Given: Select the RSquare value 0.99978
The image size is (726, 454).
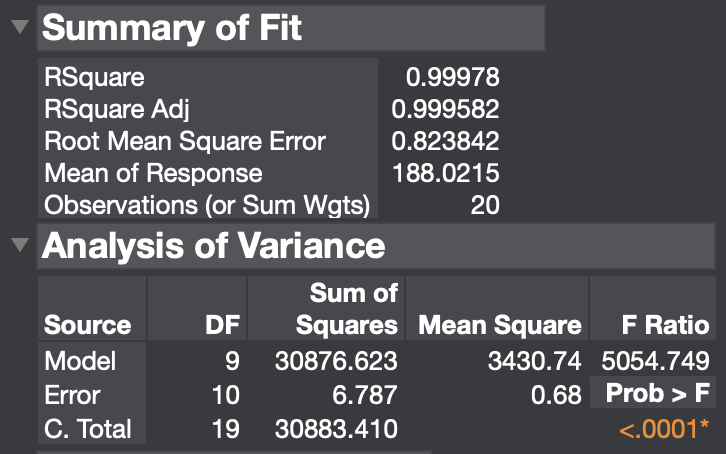Looking at the screenshot, I should pyautogui.click(x=452, y=77).
